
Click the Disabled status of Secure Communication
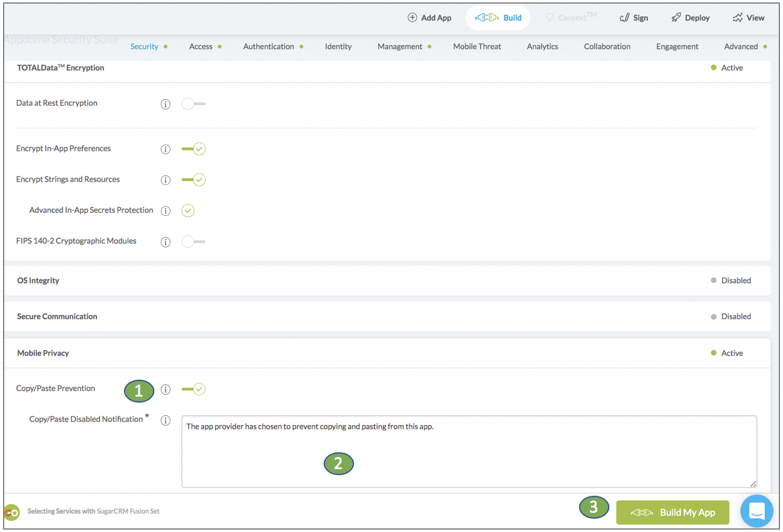pos(731,317)
